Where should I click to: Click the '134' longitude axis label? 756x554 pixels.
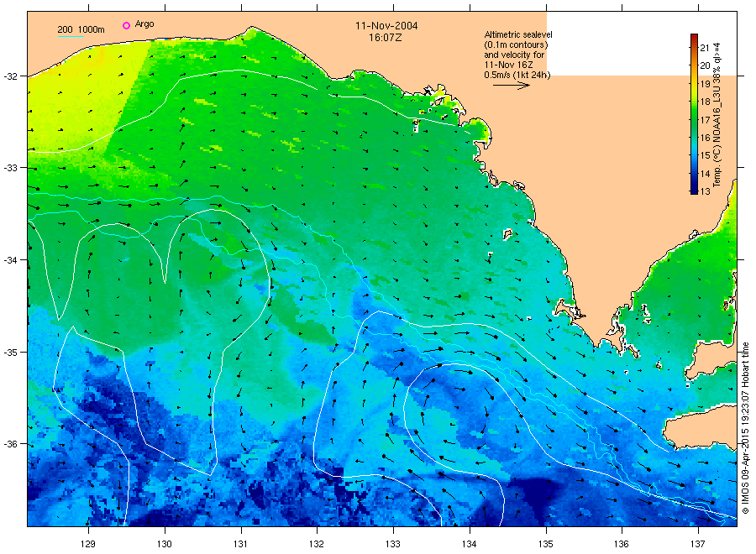coord(469,544)
